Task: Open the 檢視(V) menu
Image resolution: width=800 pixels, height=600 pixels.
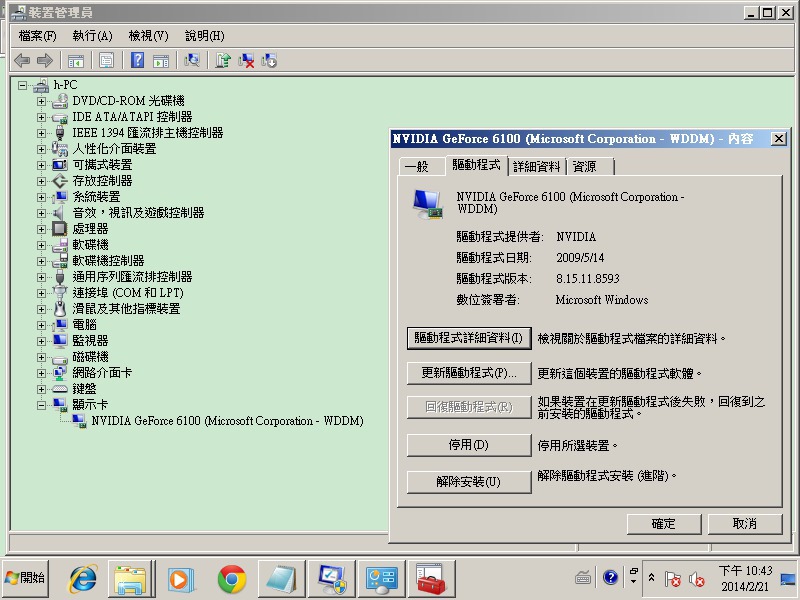Action: (148, 36)
